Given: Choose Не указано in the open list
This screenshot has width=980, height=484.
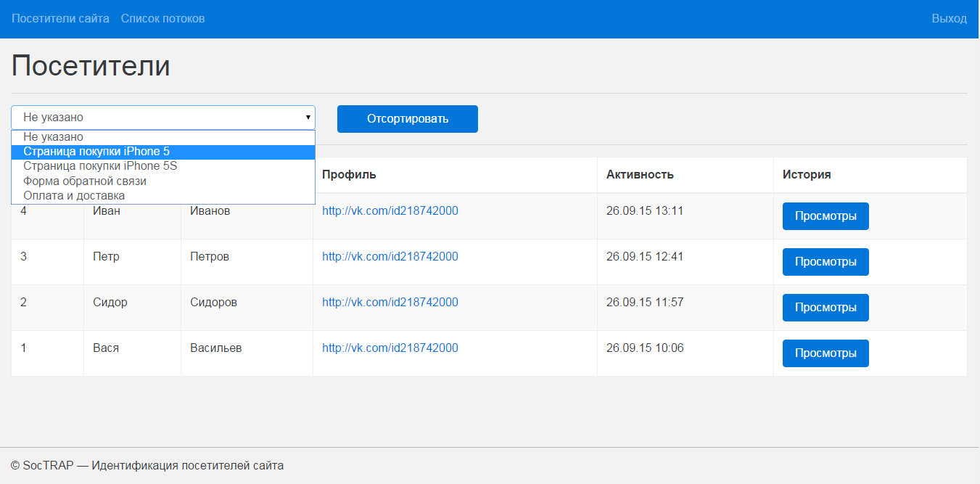Looking at the screenshot, I should click(53, 137).
